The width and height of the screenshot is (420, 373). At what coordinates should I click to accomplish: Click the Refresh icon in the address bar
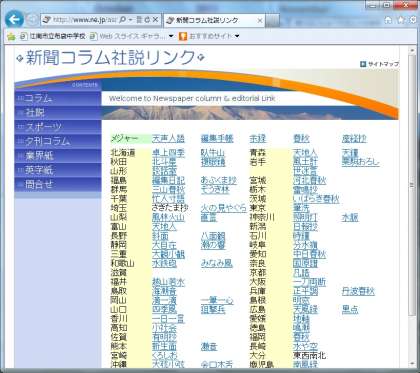(x=147, y=20)
